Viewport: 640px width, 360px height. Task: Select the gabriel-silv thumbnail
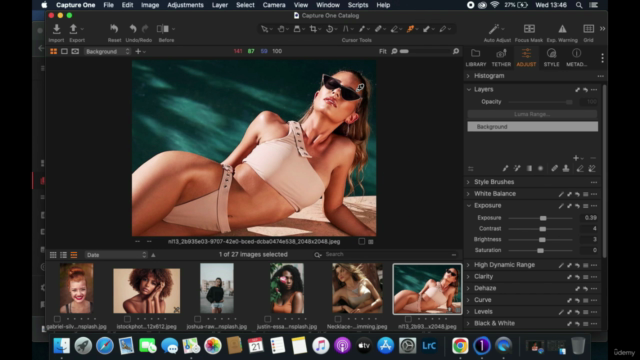tap(76, 288)
